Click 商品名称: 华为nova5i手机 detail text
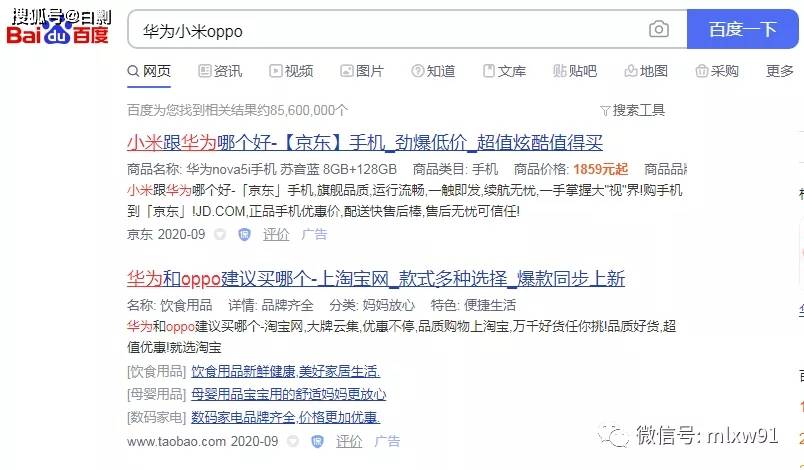 (x=262, y=169)
